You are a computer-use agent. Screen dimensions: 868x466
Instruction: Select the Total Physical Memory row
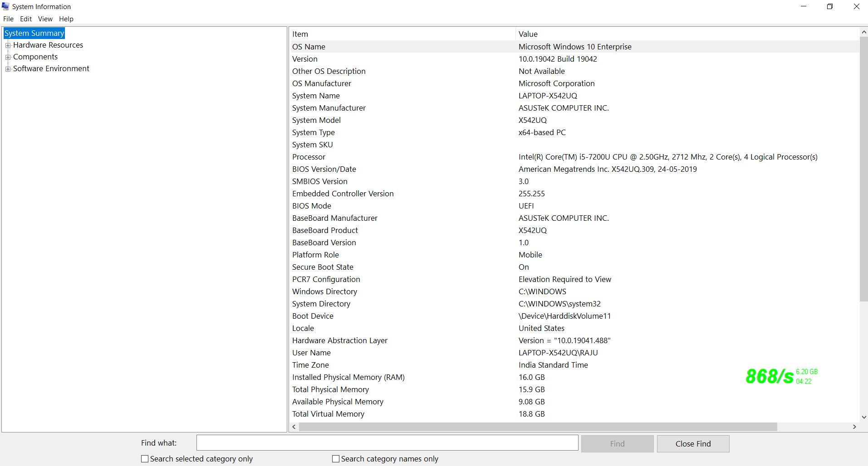pos(574,389)
